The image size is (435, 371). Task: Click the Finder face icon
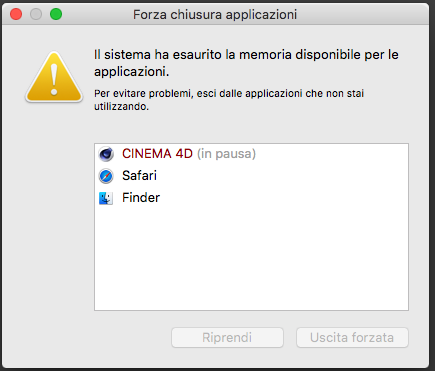pos(106,198)
